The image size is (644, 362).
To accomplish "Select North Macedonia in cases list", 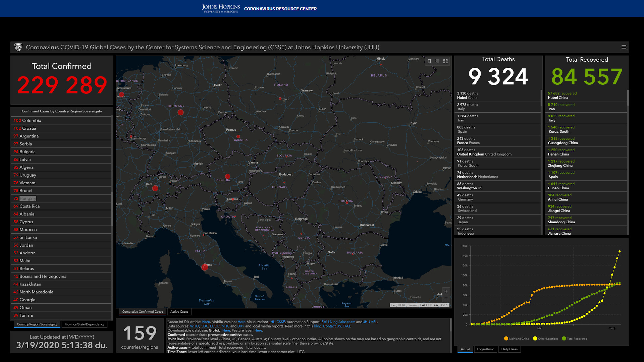I will pos(61,292).
